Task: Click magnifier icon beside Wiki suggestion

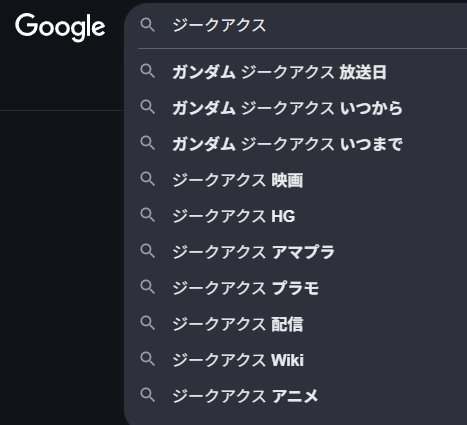Action: coord(148,359)
